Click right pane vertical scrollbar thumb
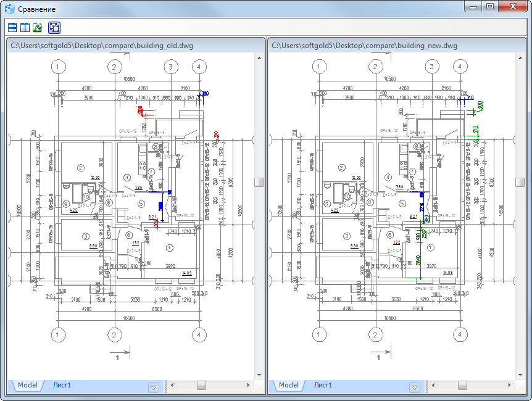 click(x=520, y=182)
